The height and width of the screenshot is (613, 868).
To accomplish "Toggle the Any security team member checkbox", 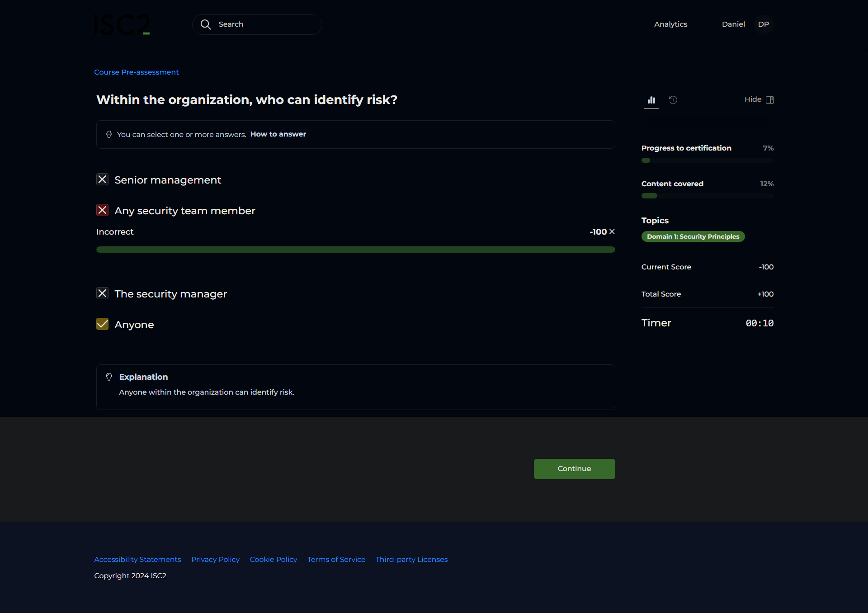I will [103, 210].
